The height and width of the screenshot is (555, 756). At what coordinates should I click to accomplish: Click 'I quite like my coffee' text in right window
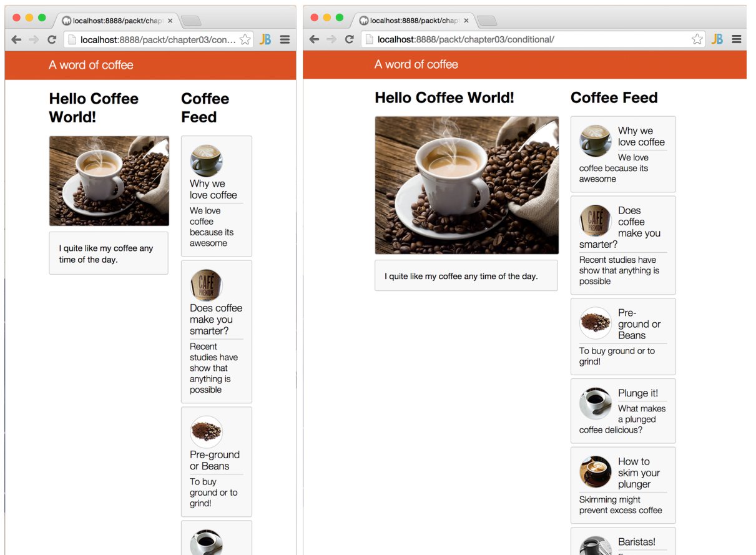click(x=461, y=276)
